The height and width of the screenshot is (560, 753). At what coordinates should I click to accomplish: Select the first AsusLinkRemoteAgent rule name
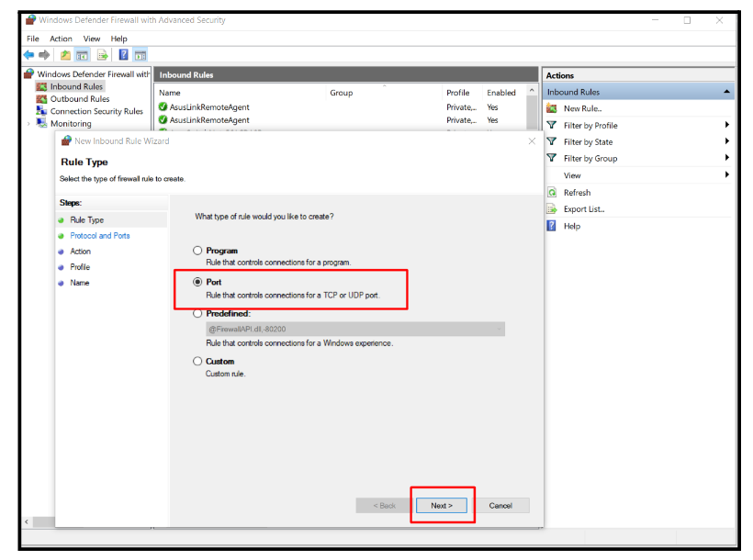(x=209, y=107)
